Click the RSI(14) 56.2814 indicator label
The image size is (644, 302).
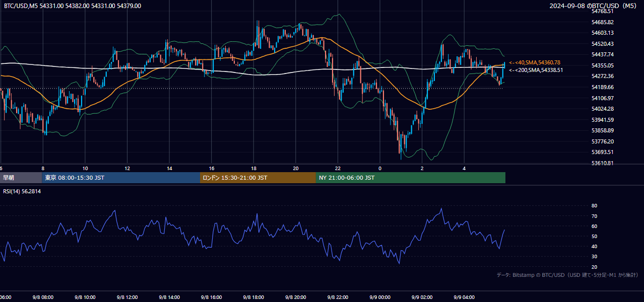pyautogui.click(x=22, y=191)
